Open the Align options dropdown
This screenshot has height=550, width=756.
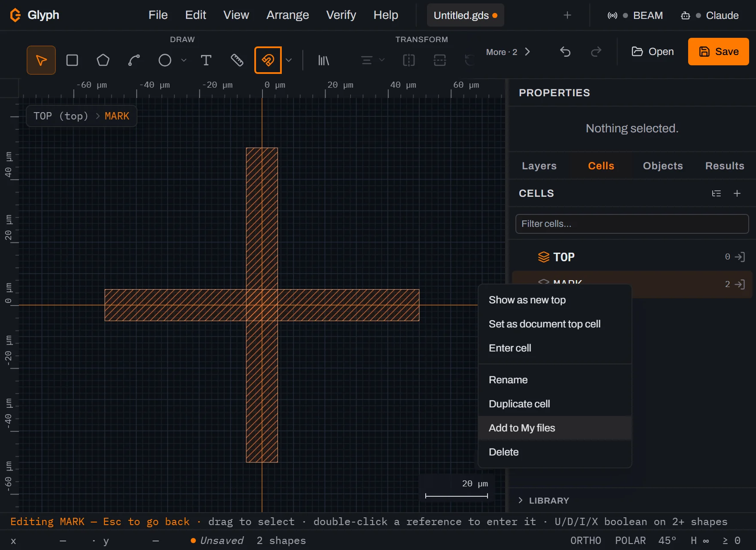372,60
